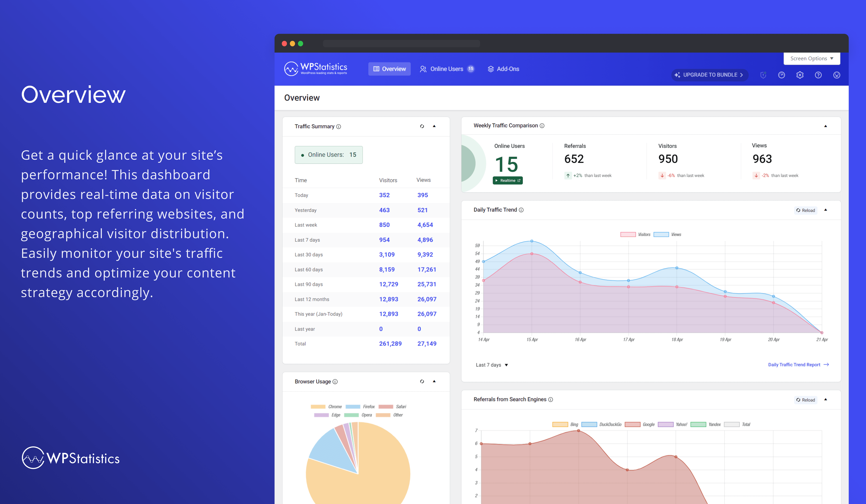Viewport: 866px width, 504px height.
Task: Toggle Chrome in Browser Usage legend
Action: [326, 407]
